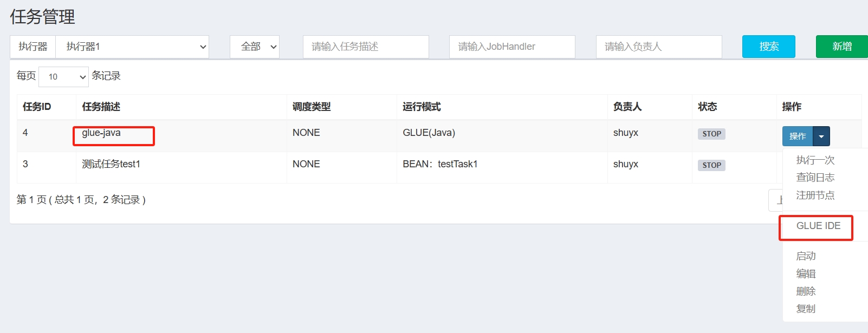The width and height of the screenshot is (868, 333).
Task: Choose 查询日志 in the dropdown menu
Action: (x=815, y=178)
